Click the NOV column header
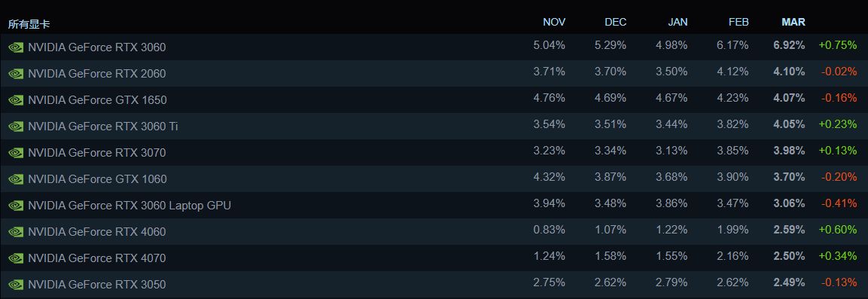The height and width of the screenshot is (299, 868). (554, 22)
